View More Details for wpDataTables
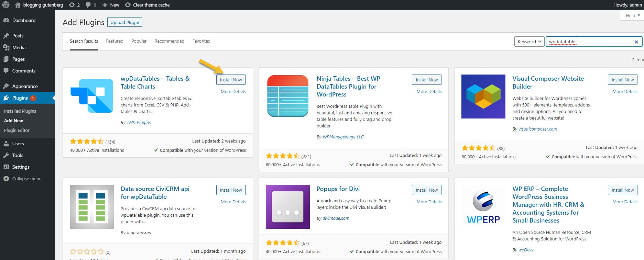The width and height of the screenshot is (644, 260). coord(233,92)
